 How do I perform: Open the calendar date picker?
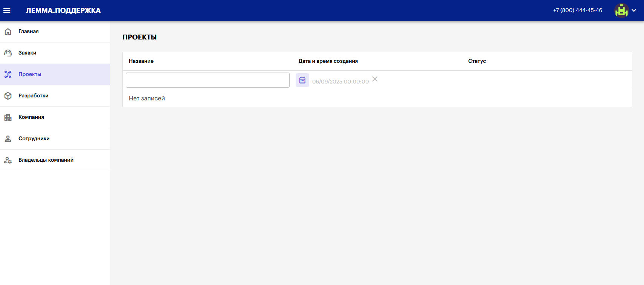click(x=302, y=80)
